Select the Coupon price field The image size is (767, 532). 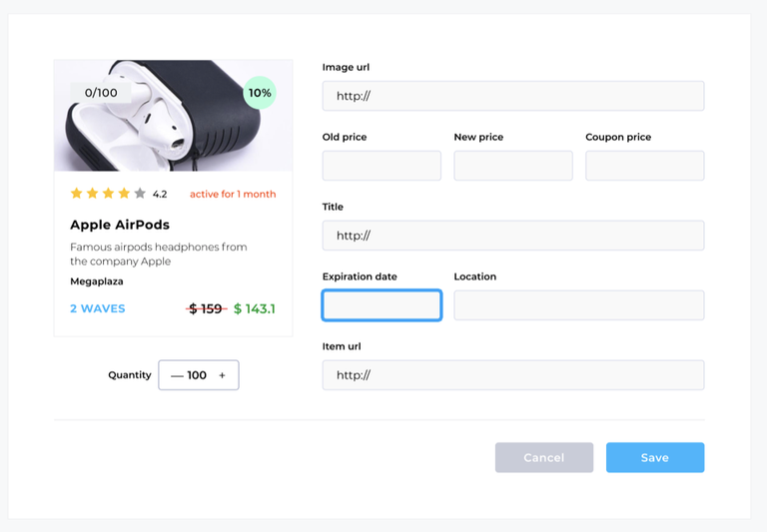(644, 166)
